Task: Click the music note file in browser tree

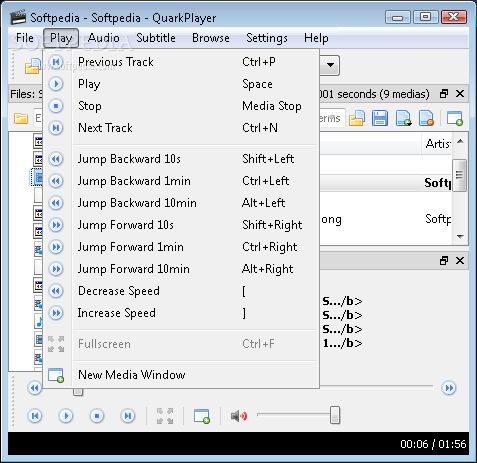Action: click(x=39, y=322)
